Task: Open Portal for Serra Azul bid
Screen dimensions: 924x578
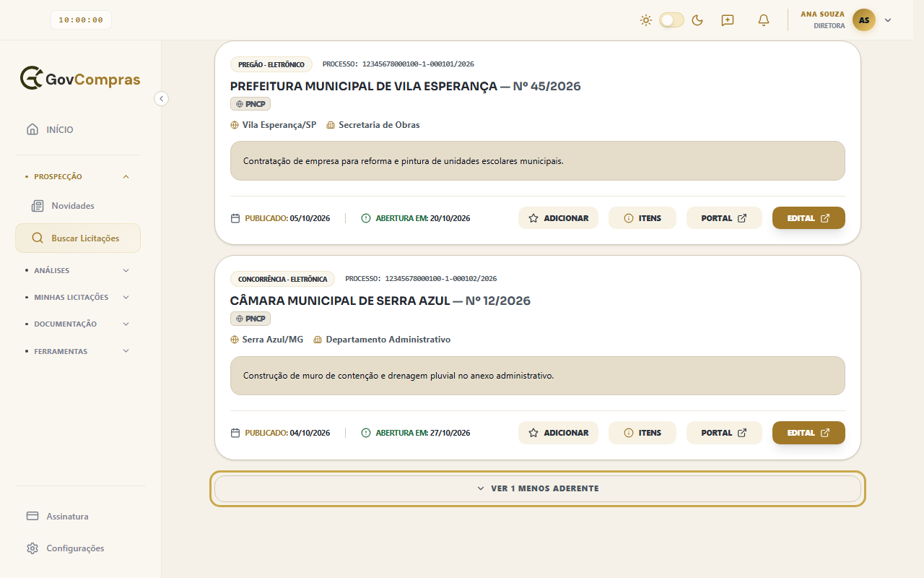Action: point(724,433)
